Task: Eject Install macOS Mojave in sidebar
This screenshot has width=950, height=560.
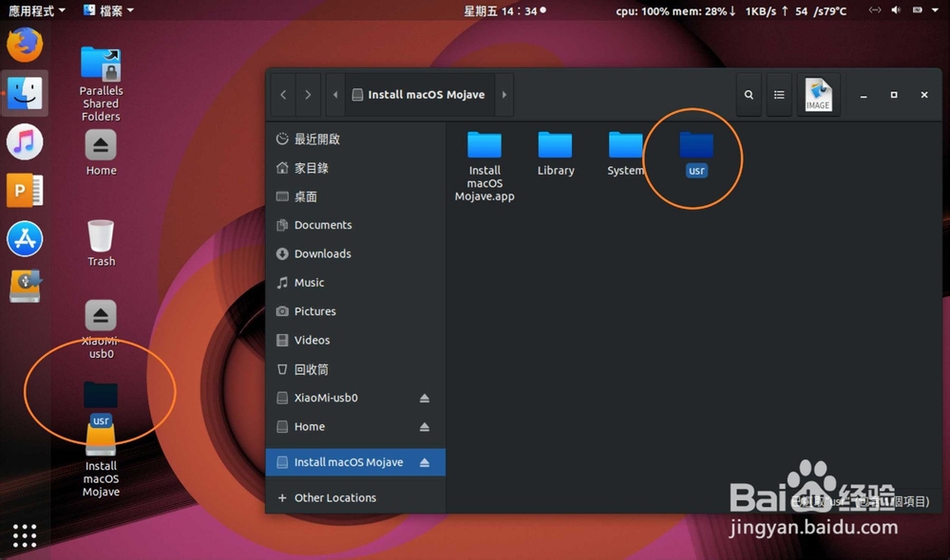Action: (425, 462)
